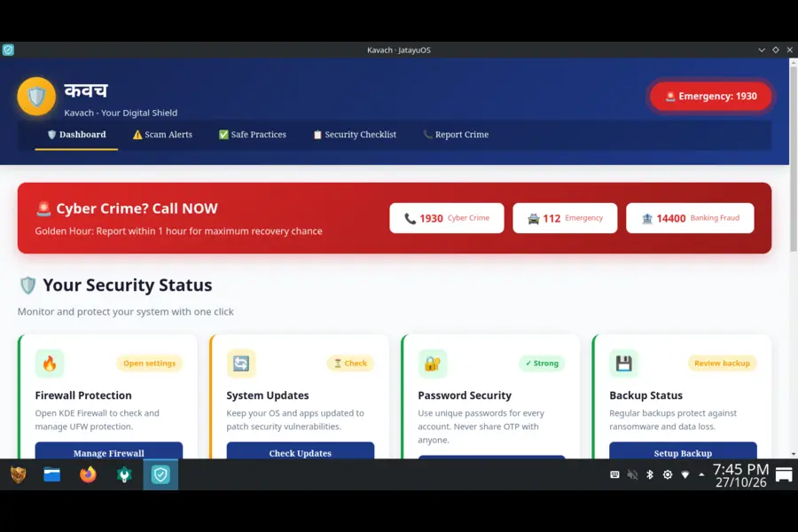Expand hidden system tray icons arrow
The image size is (798, 532).
point(702,474)
